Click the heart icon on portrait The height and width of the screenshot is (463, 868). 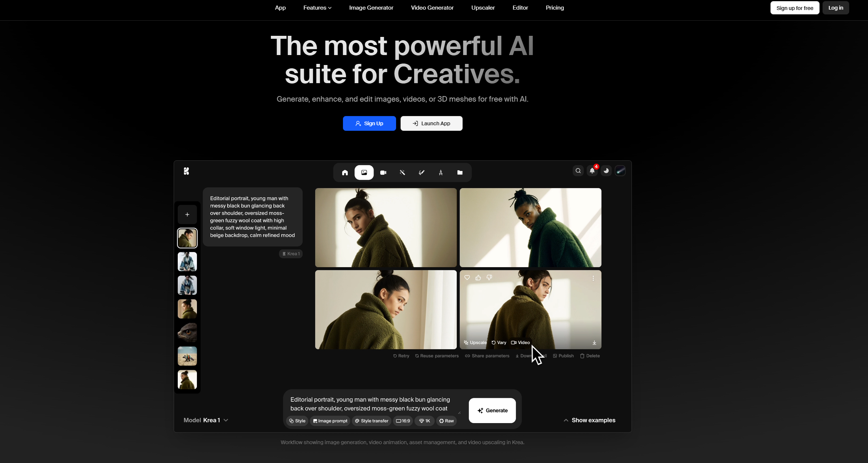click(x=467, y=278)
